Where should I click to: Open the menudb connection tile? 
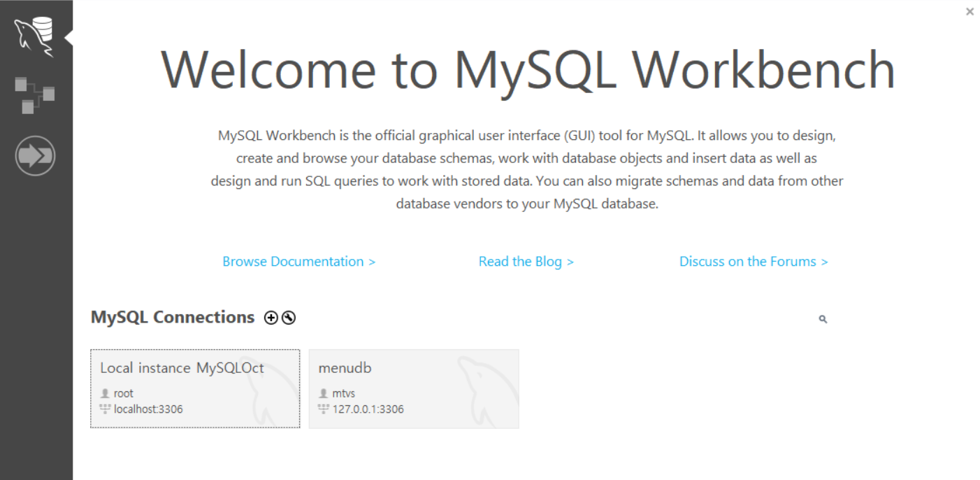414,388
